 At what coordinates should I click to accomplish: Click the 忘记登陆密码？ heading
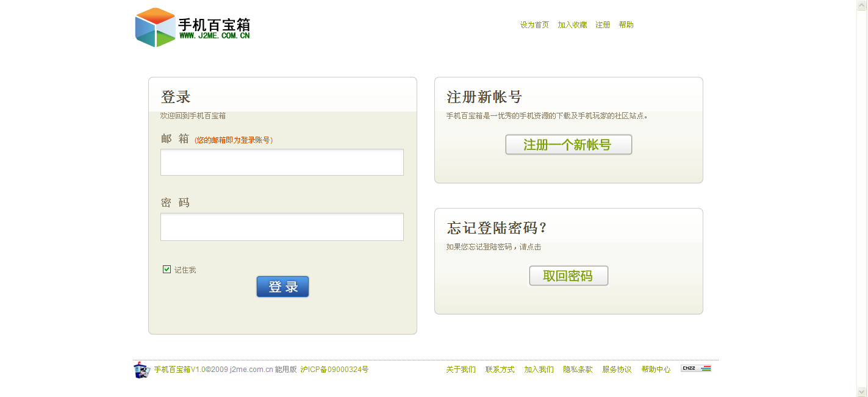click(497, 228)
